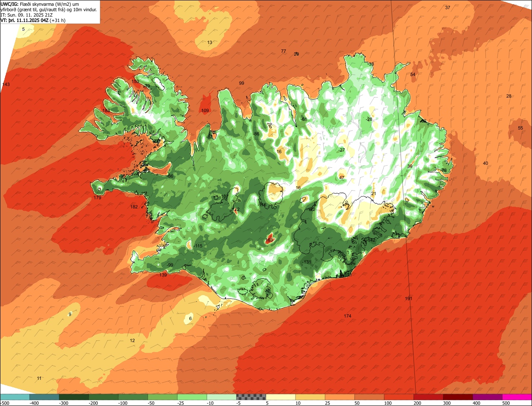Click the map value '-27' in the northeast highlands

click(x=342, y=150)
